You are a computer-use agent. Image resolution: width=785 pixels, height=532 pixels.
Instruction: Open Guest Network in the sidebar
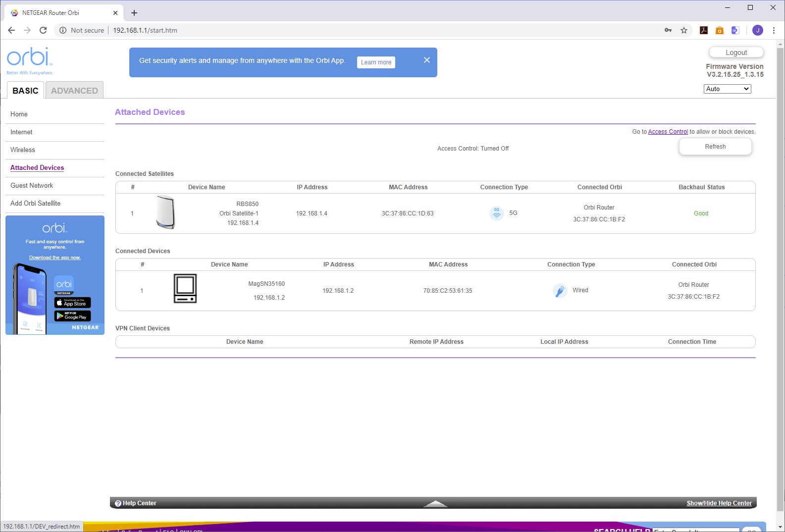pyautogui.click(x=32, y=186)
